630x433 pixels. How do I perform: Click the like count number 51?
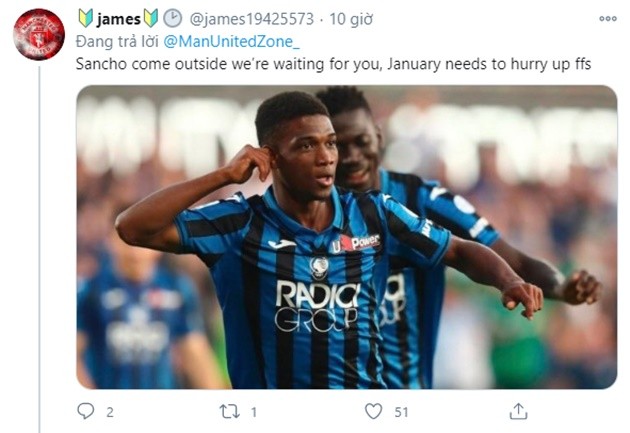[x=401, y=412]
